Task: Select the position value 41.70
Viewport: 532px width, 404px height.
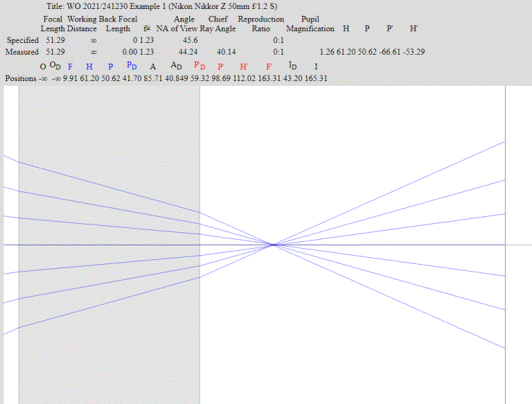Action: (132, 78)
